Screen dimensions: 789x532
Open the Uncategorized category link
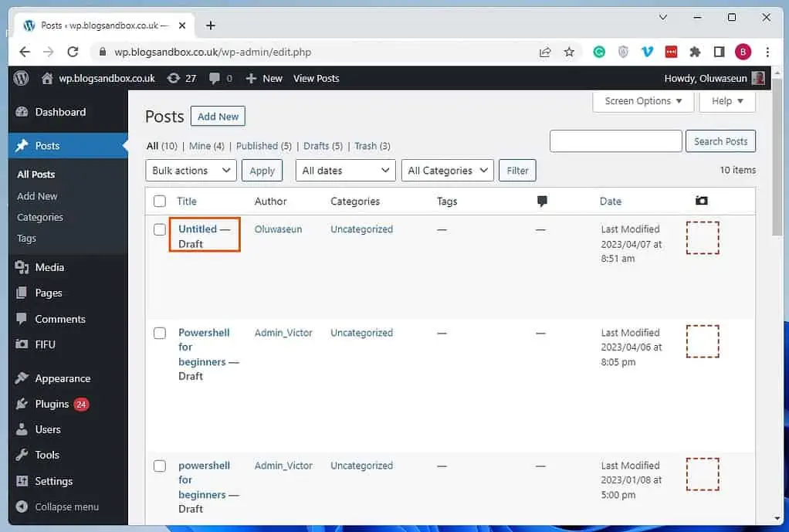pyautogui.click(x=361, y=229)
